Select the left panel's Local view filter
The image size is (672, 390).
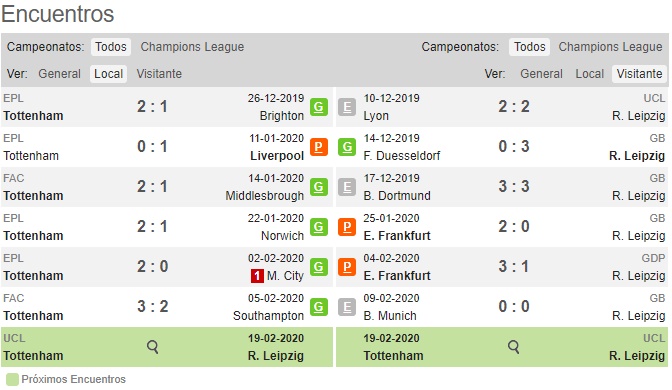pos(108,74)
